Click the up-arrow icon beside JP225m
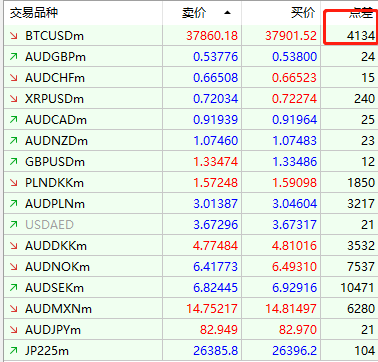Viewport: 378px width, 362px height. [14, 351]
